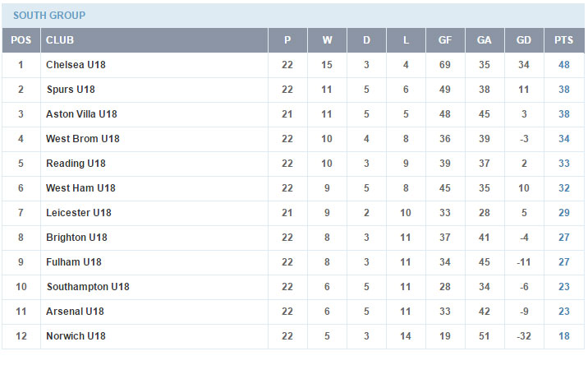
Task: Open the Spurs U18 team link
Action: point(71,90)
